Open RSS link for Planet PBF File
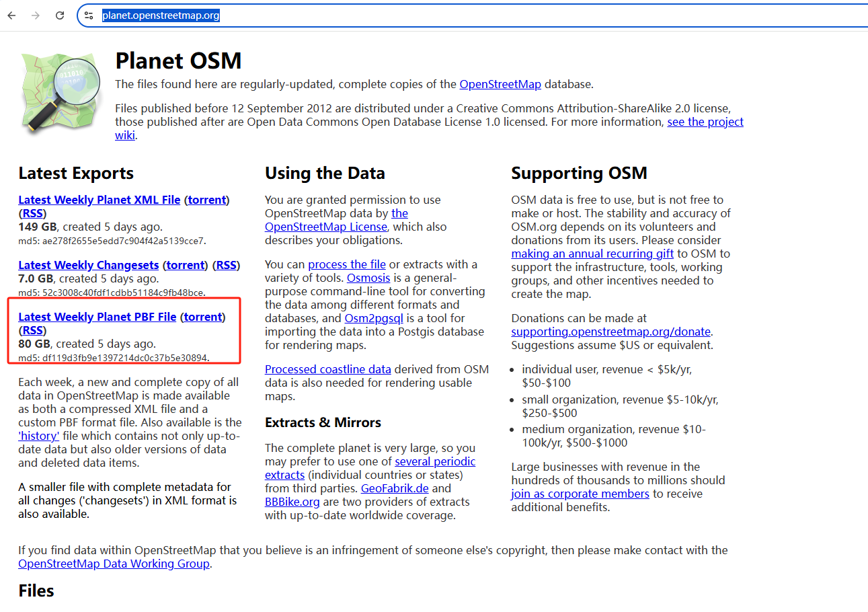 click(32, 330)
